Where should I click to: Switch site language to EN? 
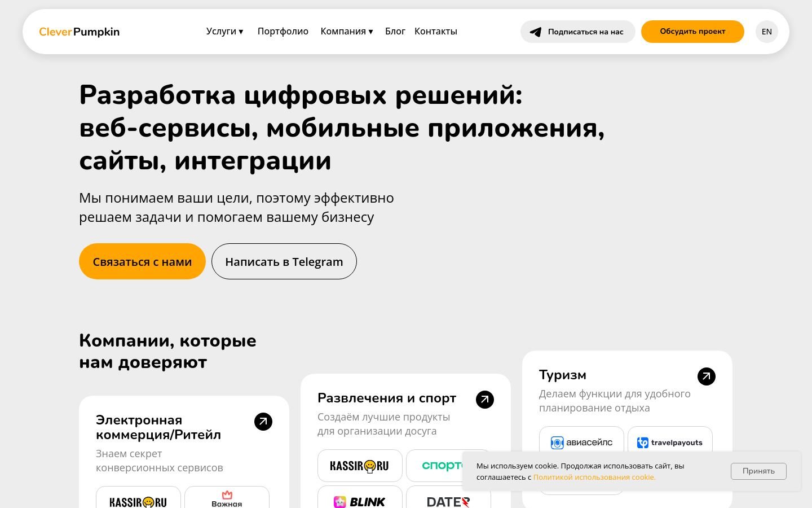767,32
